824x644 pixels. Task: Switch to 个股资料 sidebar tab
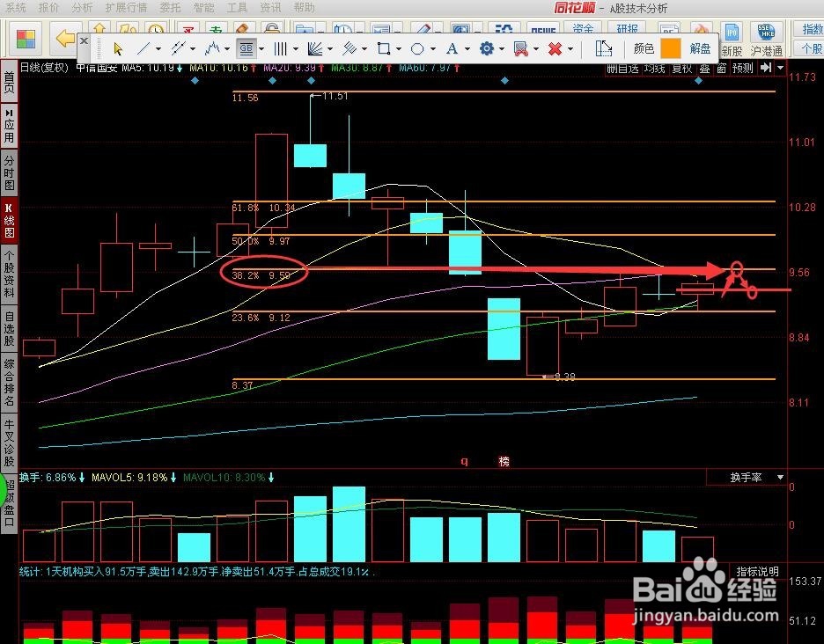coord(9,273)
